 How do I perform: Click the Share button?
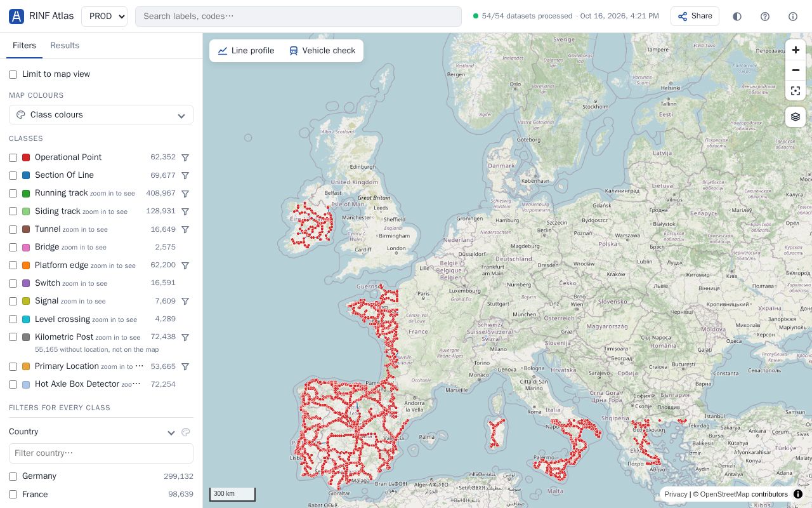coord(695,17)
